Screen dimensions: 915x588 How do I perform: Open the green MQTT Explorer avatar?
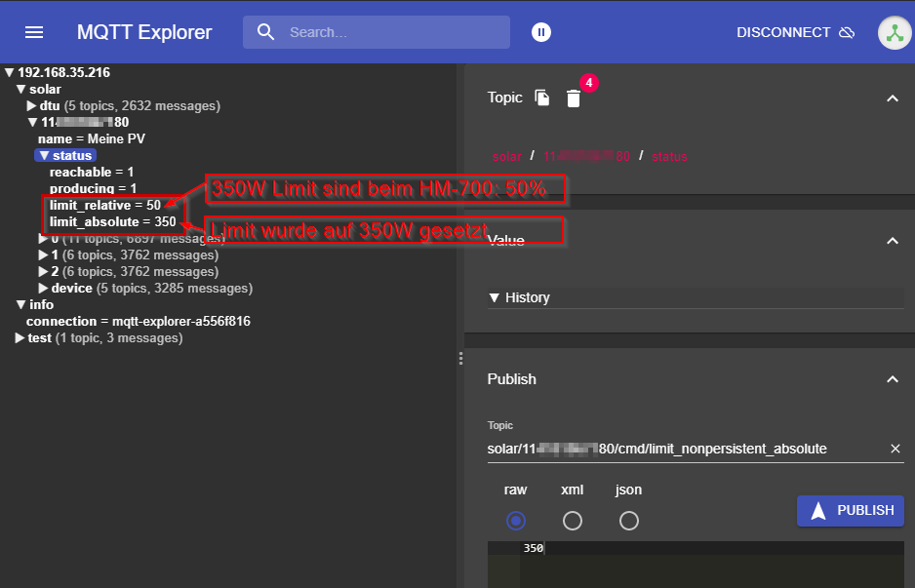[895, 33]
